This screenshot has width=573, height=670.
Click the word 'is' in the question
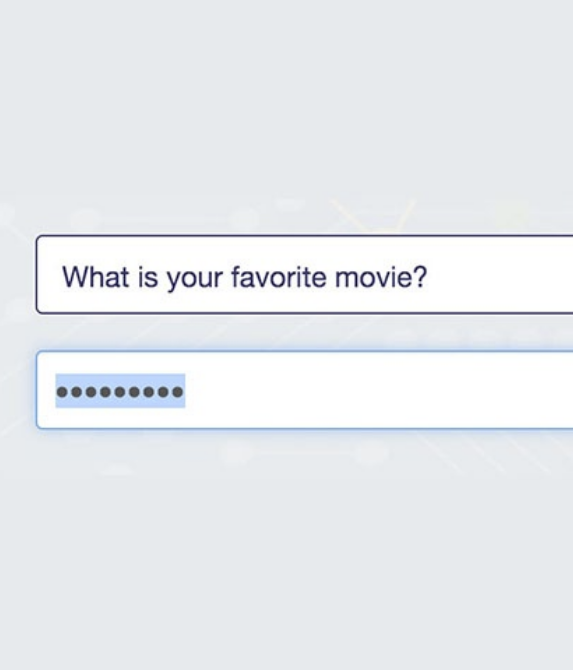[148, 277]
